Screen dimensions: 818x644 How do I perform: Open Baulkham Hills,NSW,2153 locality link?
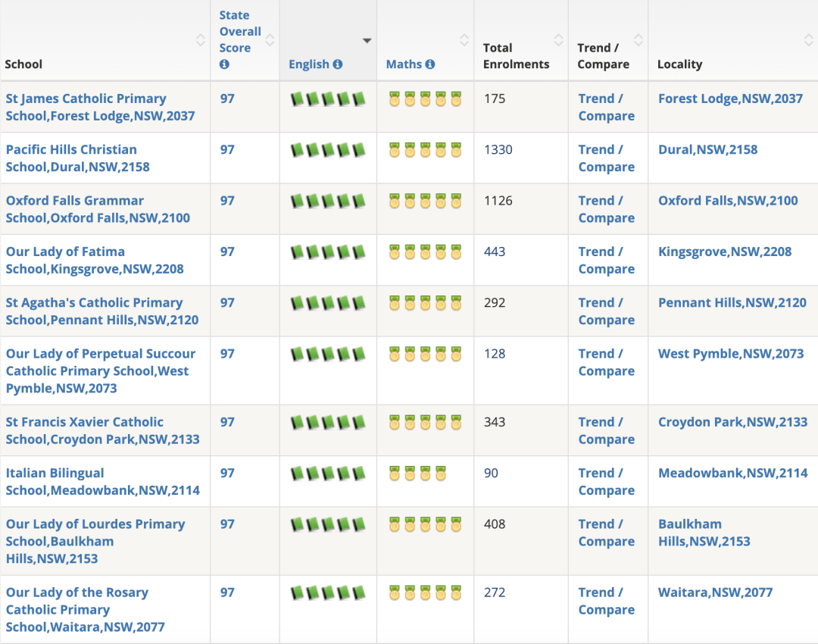click(x=704, y=533)
